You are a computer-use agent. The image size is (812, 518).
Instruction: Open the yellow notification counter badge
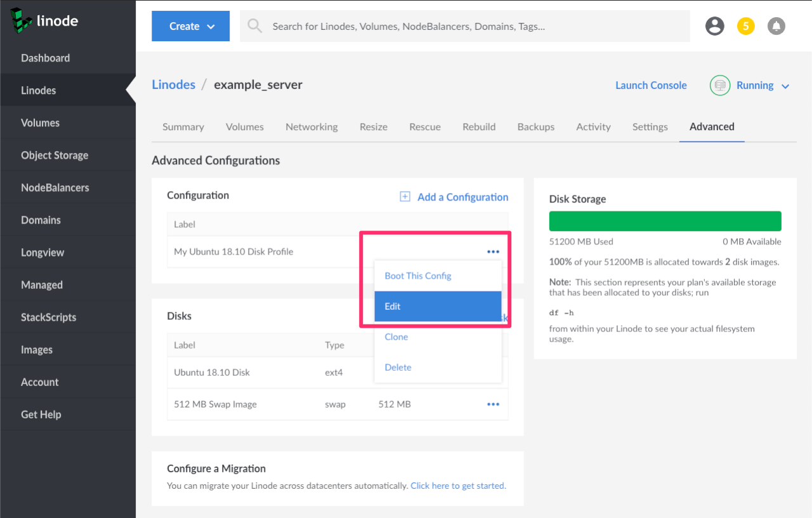745,26
